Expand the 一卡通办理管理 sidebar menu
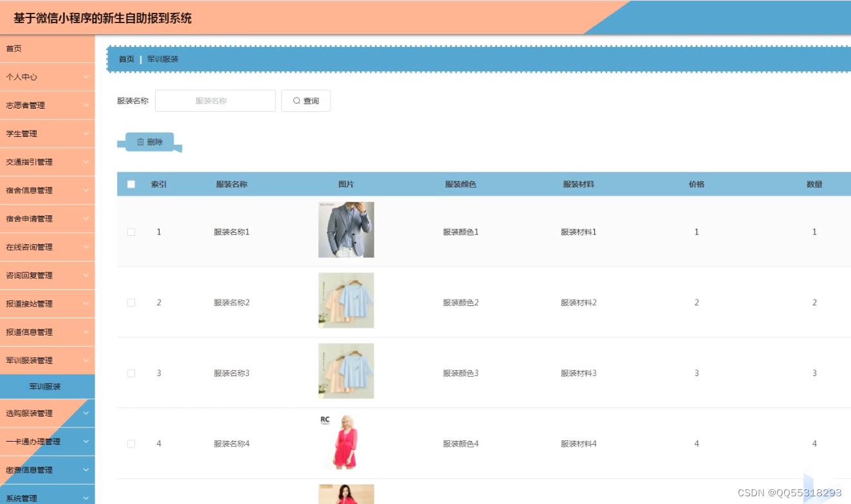Screen dimensions: 851x504 [x=48, y=442]
